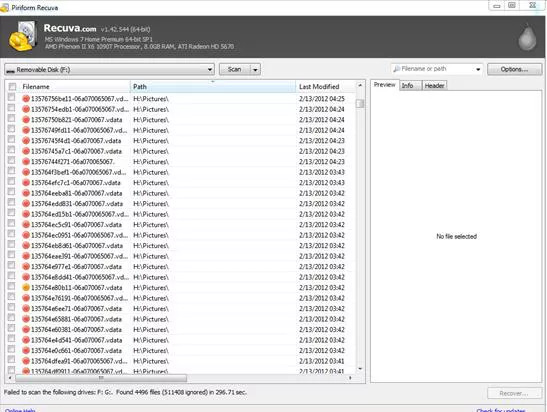Check the box for 135764ec0951 file

tap(12, 233)
